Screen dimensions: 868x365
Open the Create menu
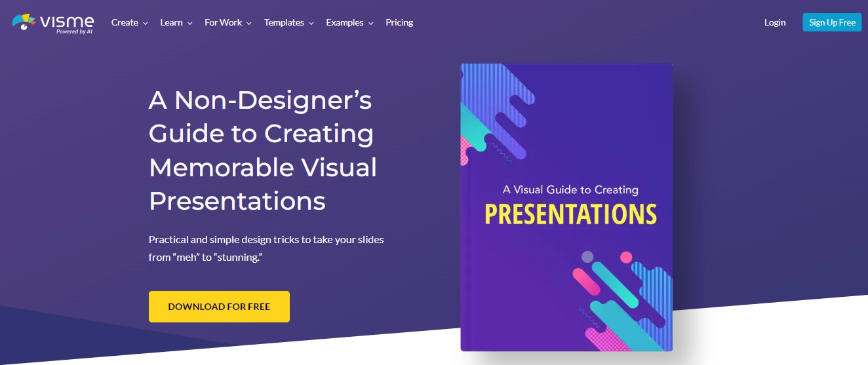click(125, 22)
